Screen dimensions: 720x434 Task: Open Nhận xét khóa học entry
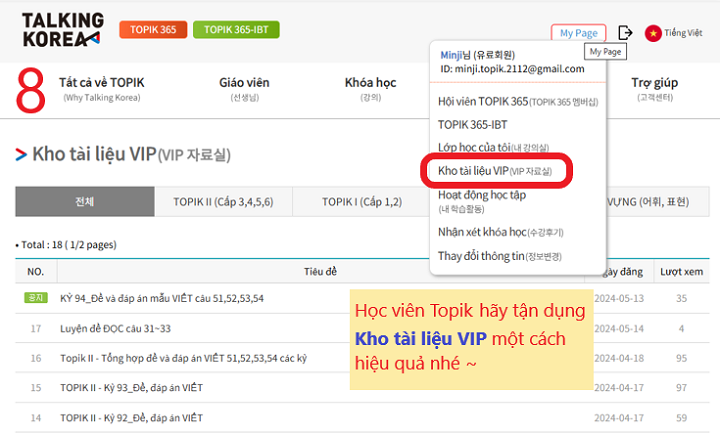(501, 232)
